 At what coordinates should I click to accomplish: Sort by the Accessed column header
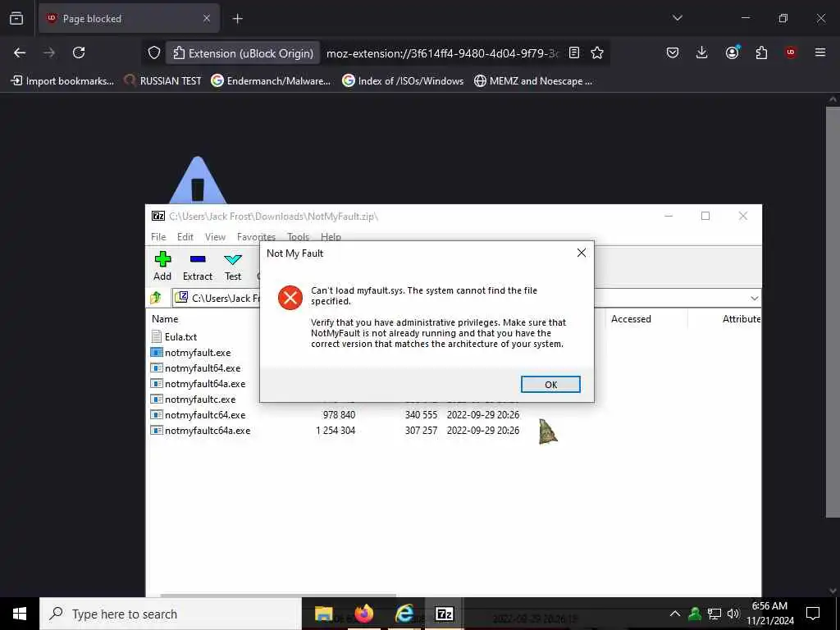point(631,319)
